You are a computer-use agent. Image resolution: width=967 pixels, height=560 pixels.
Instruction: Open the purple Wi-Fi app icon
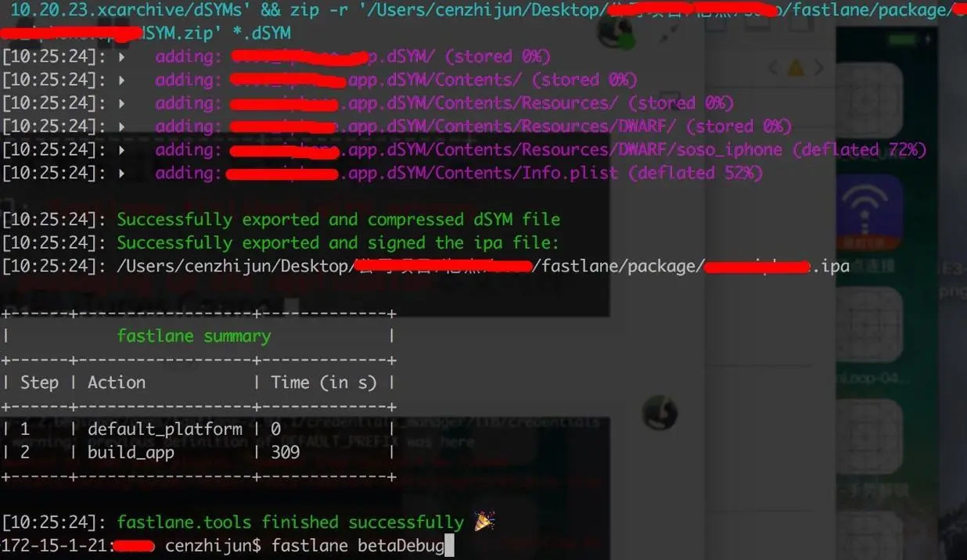pyautogui.click(x=868, y=213)
